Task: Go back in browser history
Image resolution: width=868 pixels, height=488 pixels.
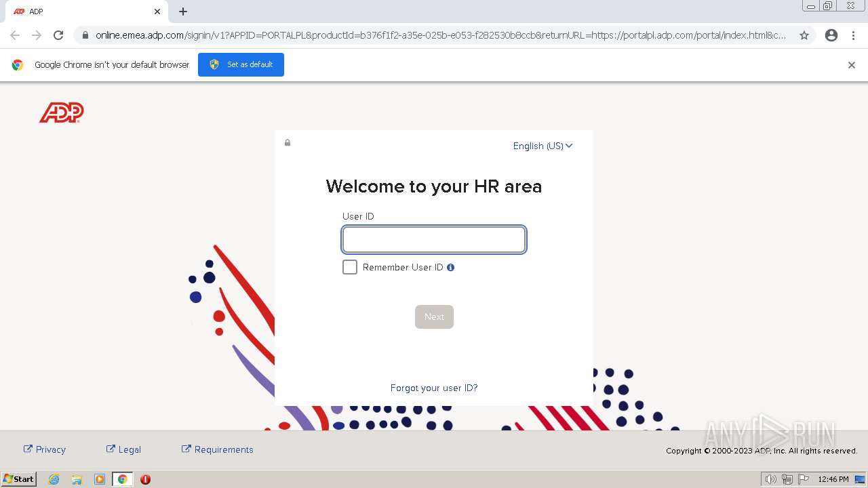Action: [x=15, y=35]
